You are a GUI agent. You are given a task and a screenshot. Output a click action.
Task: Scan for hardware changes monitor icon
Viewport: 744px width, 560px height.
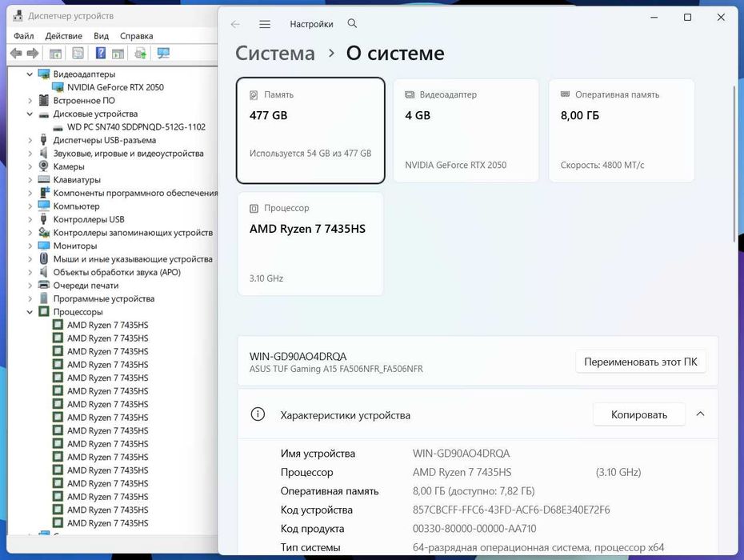163,53
